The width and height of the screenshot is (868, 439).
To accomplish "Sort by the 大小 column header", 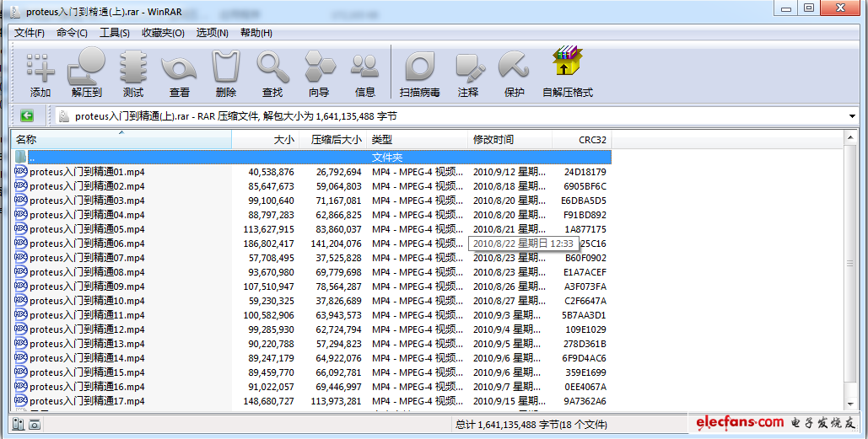I will coord(265,139).
